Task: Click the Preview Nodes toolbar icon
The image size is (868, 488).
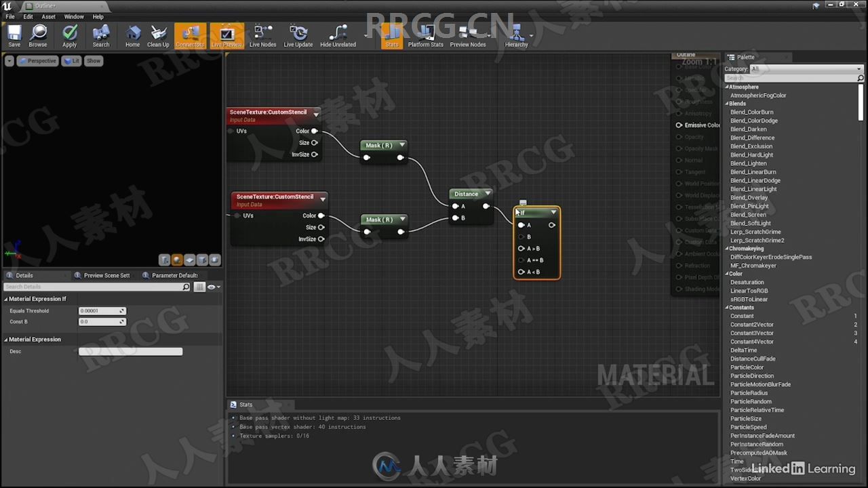Action: click(x=468, y=36)
